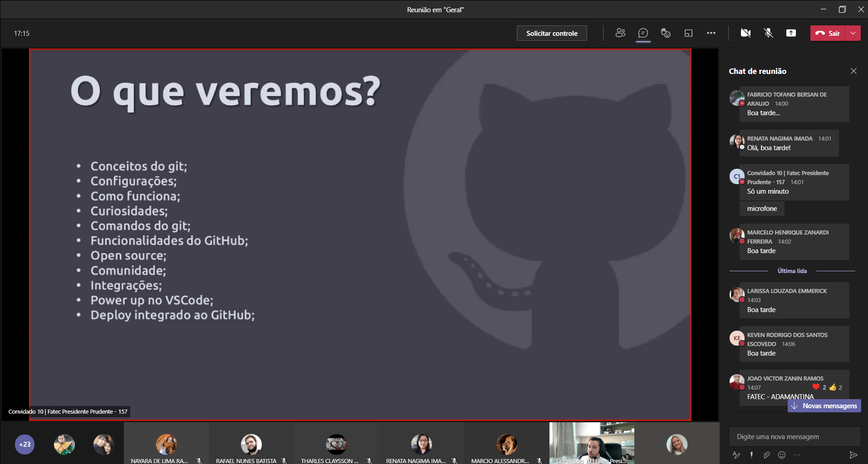Image resolution: width=868 pixels, height=464 pixels.
Task: Show the meeting participants list
Action: [620, 33]
